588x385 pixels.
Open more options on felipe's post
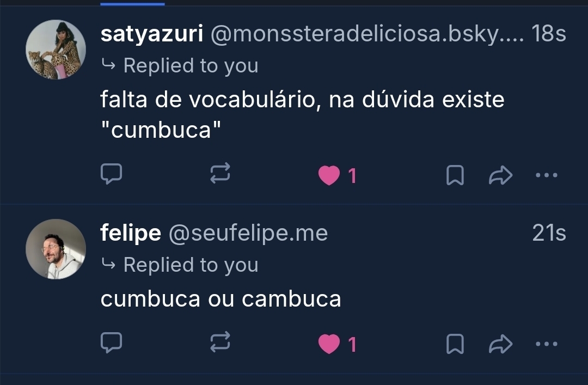click(547, 344)
